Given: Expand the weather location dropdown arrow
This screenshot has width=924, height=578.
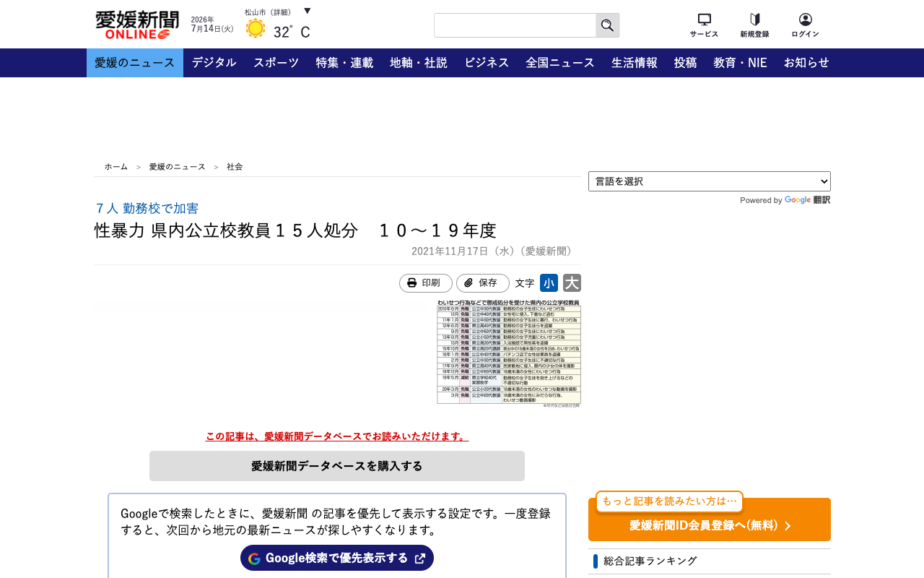Looking at the screenshot, I should click(x=308, y=11).
